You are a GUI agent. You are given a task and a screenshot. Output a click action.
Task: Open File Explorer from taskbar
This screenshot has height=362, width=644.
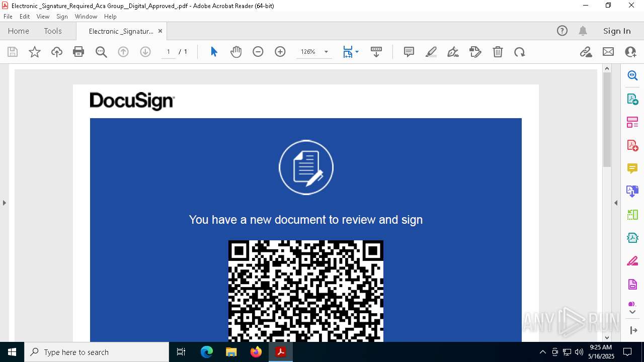click(231, 352)
